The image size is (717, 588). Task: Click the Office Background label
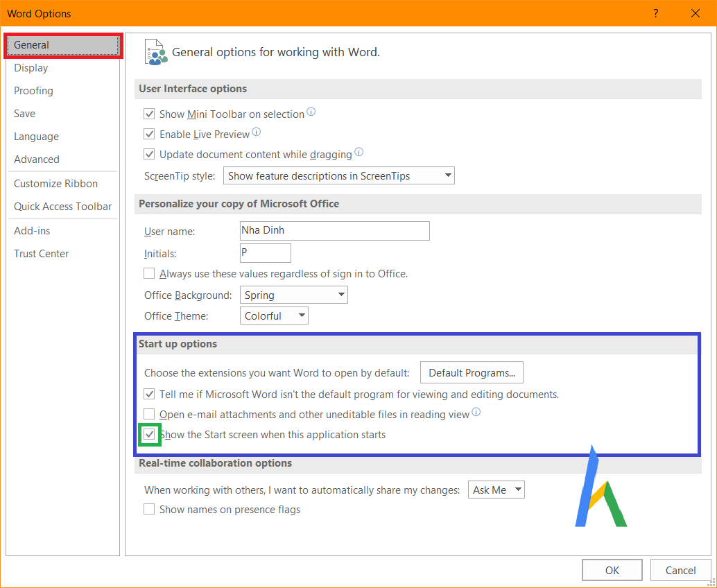coord(189,295)
